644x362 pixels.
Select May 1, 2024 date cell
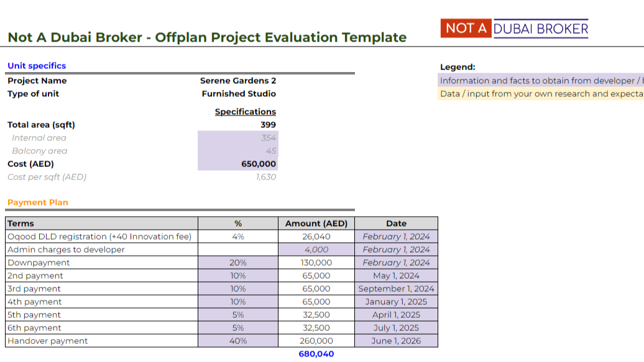(x=397, y=276)
